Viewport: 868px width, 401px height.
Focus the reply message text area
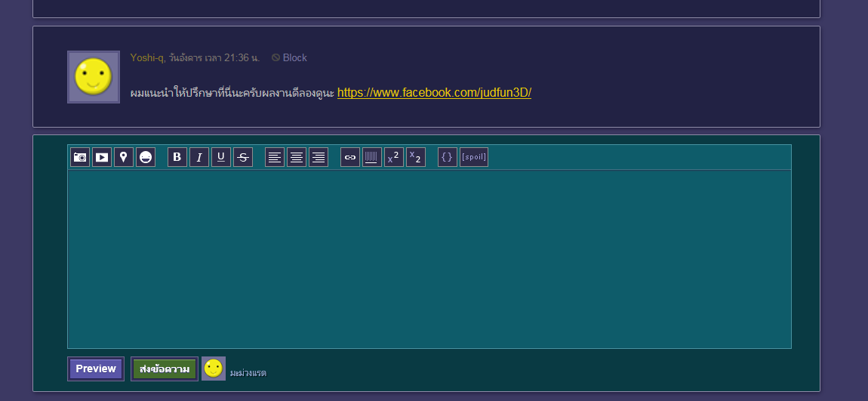tap(429, 259)
